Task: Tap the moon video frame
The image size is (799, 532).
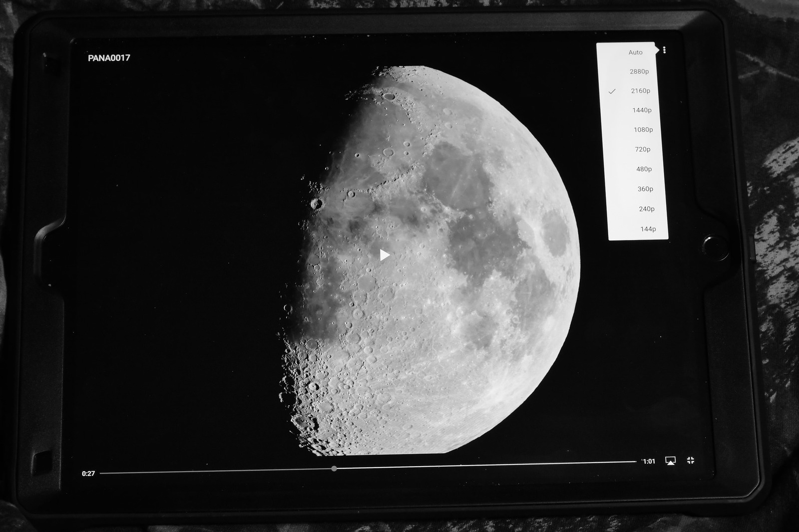Action: (x=429, y=260)
